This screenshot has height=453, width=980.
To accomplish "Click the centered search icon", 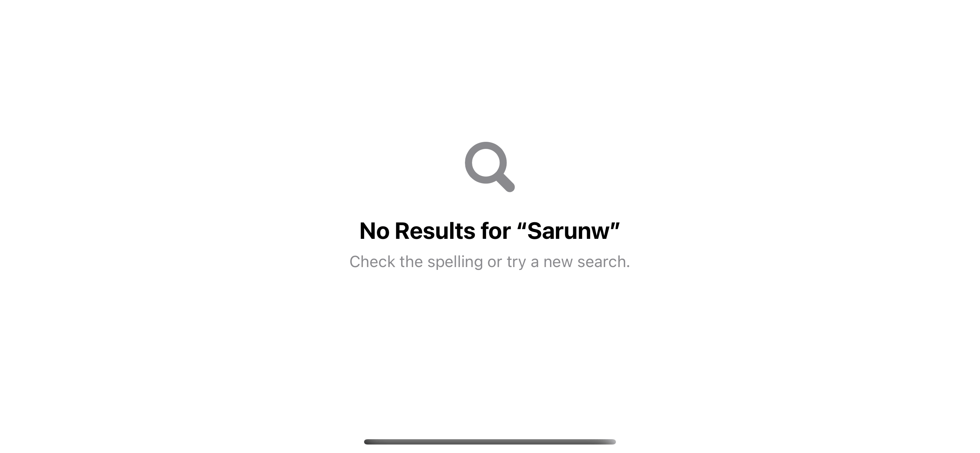I will pyautogui.click(x=490, y=165).
